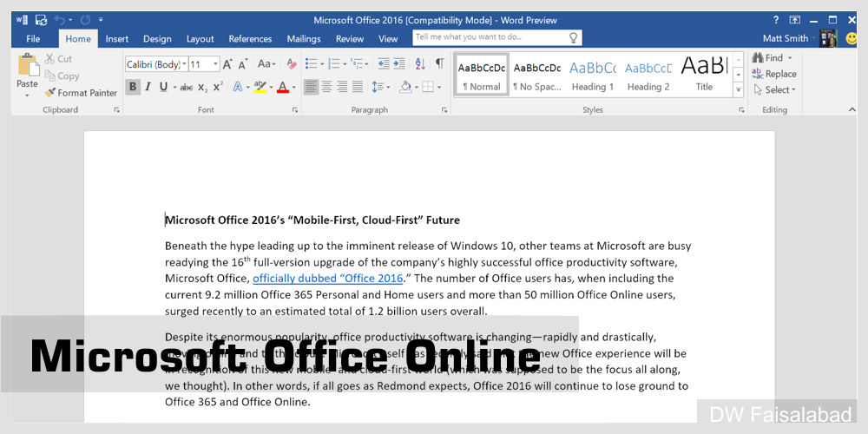Apply the red font color

pos(283,87)
